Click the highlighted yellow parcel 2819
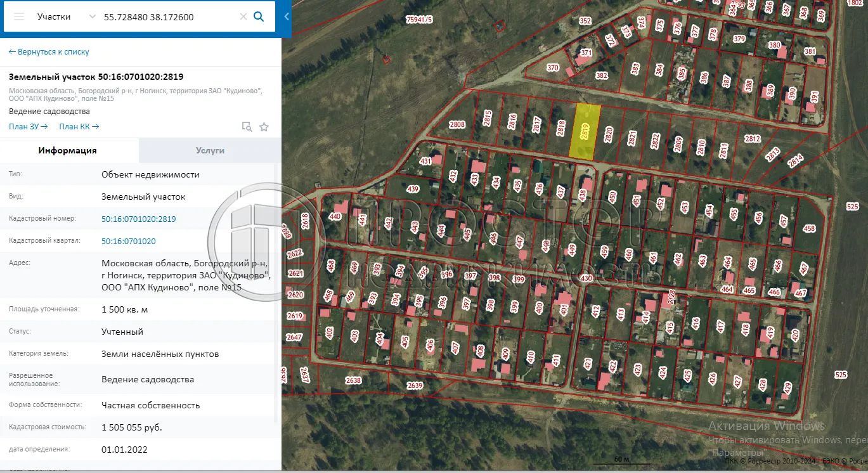Image resolution: width=868 pixels, height=473 pixels. pos(585,131)
